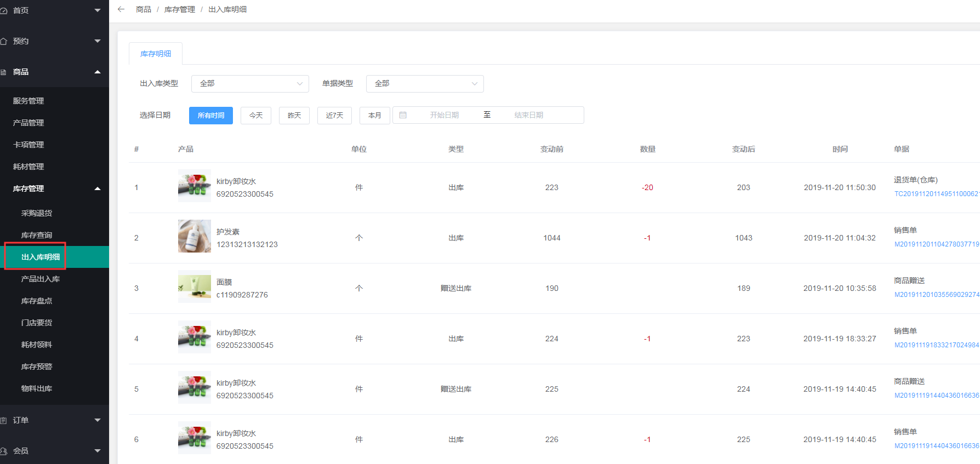Click the 开始日期 input field
Screen dimensions: 980x464
[444, 115]
